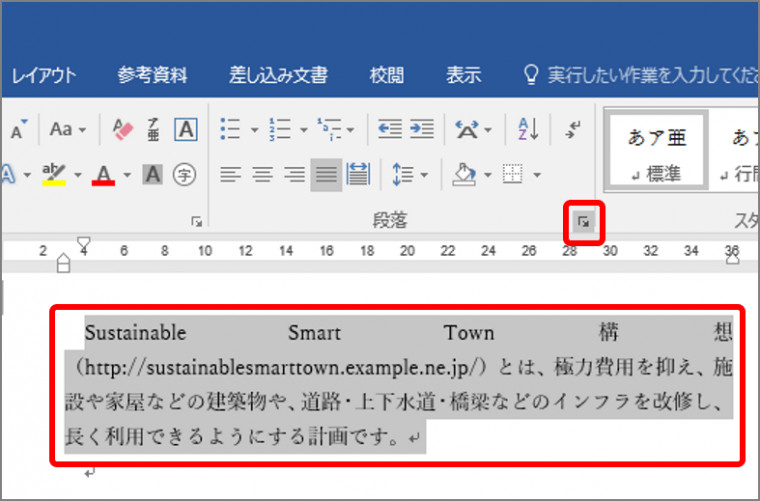Apply multilevel list formatting
760x501 pixels.
(x=330, y=129)
